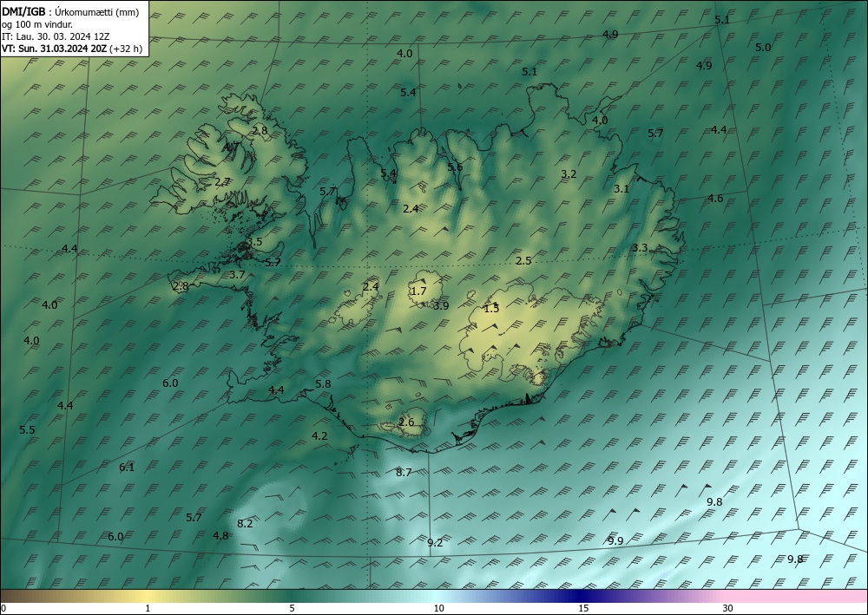This screenshot has height=615, width=868.
Task: Click the 8.7 precipitable water value
Action: (x=404, y=473)
